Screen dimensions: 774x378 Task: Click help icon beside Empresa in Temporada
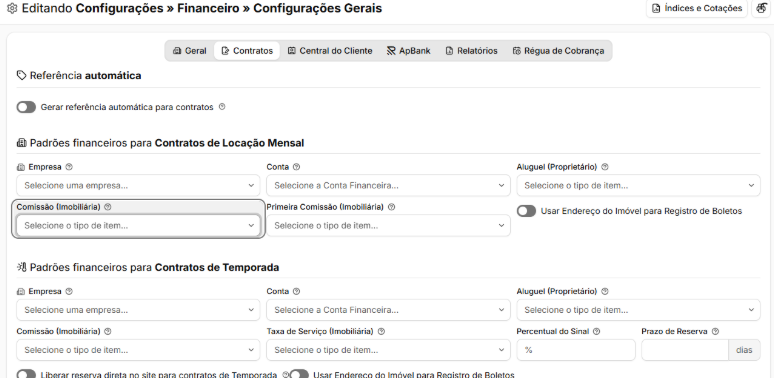69,291
